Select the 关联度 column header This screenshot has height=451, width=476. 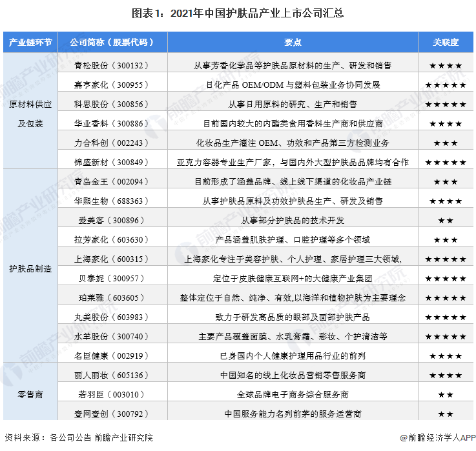pos(446,42)
